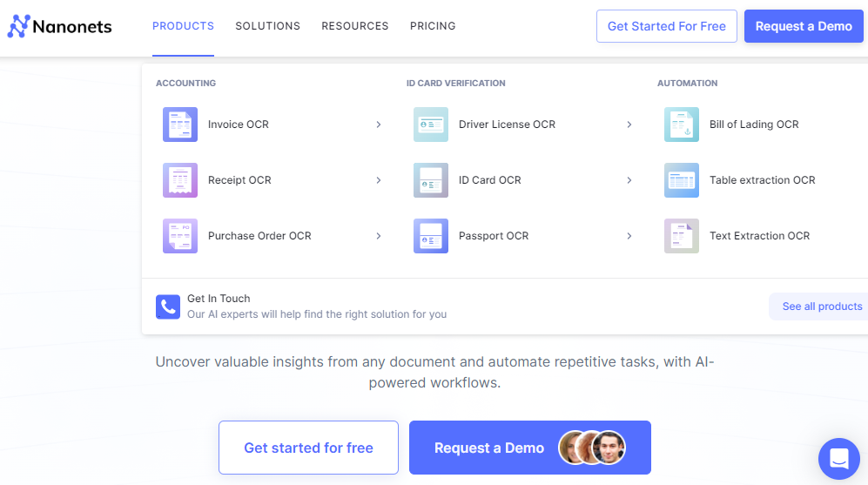Click the Bill of Lading OCR icon
Image resolution: width=868 pixels, height=485 pixels.
(682, 125)
